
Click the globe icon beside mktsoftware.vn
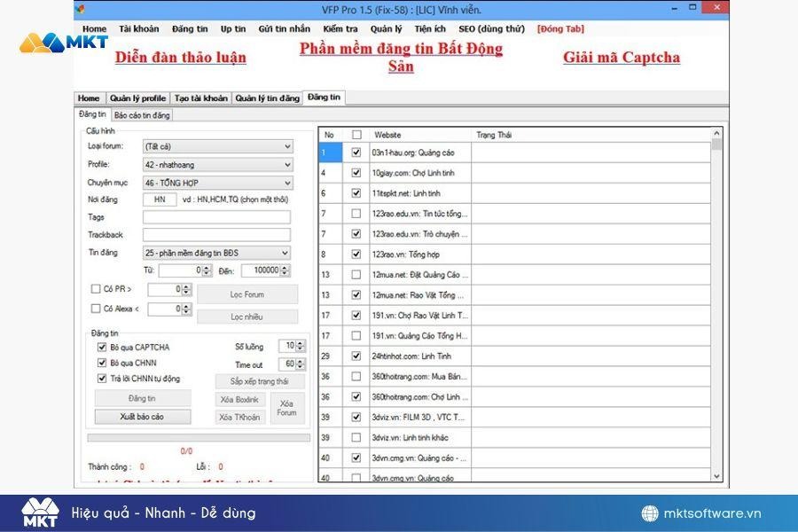[650, 513]
